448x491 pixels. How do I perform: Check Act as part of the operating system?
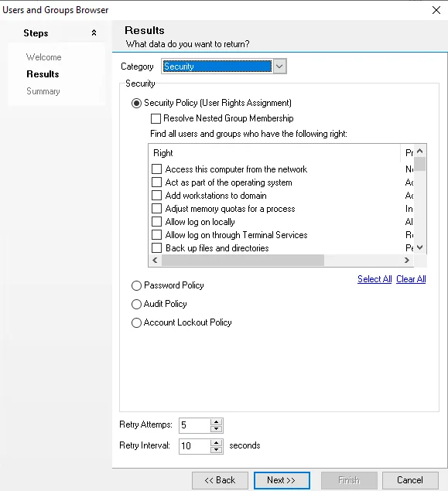click(x=156, y=182)
